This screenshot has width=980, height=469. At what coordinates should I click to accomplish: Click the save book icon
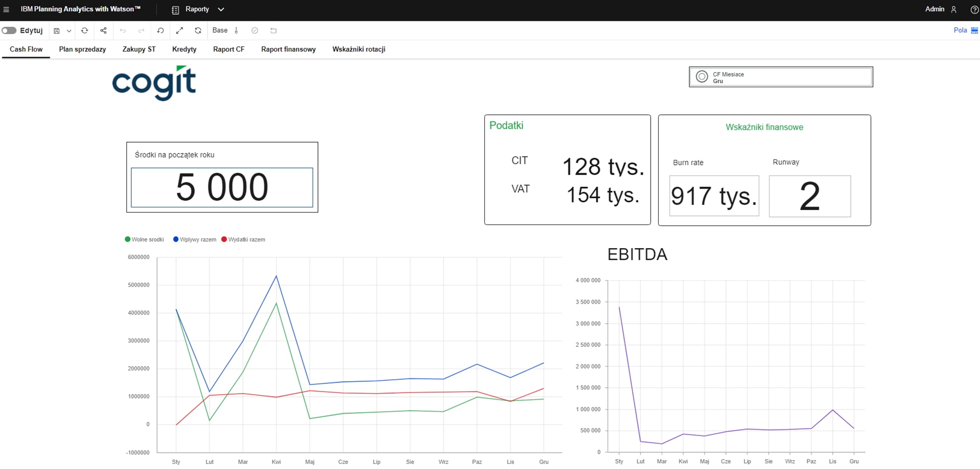[57, 31]
